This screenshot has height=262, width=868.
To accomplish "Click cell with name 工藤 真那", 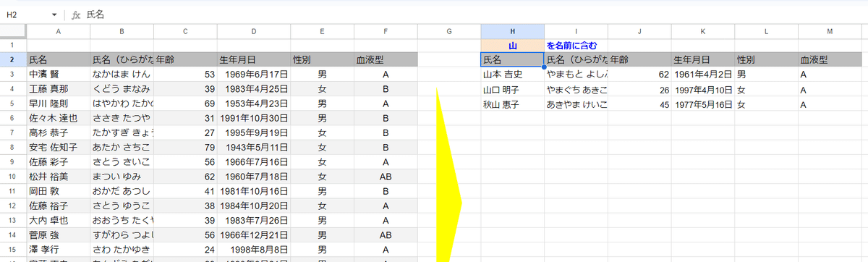I will pyautogui.click(x=59, y=89).
